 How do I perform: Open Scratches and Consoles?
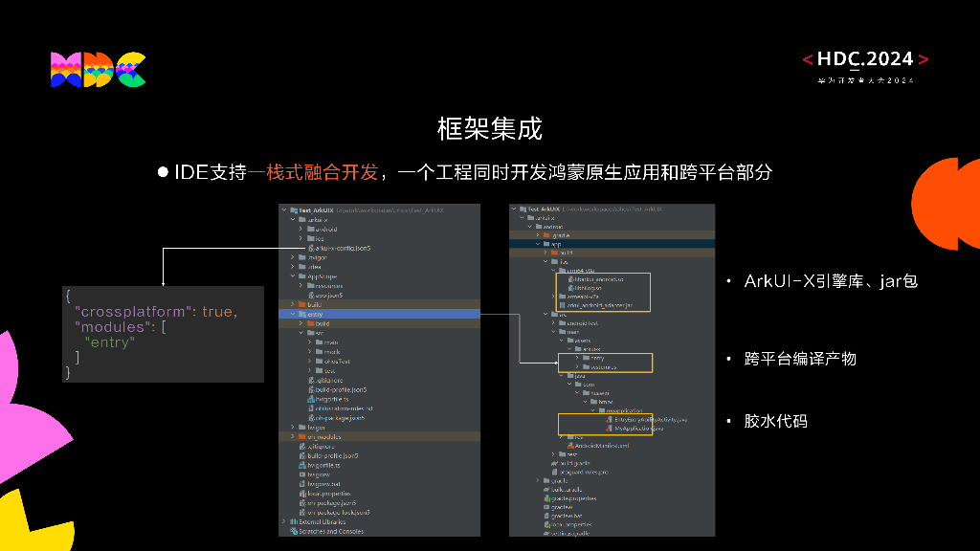330,532
